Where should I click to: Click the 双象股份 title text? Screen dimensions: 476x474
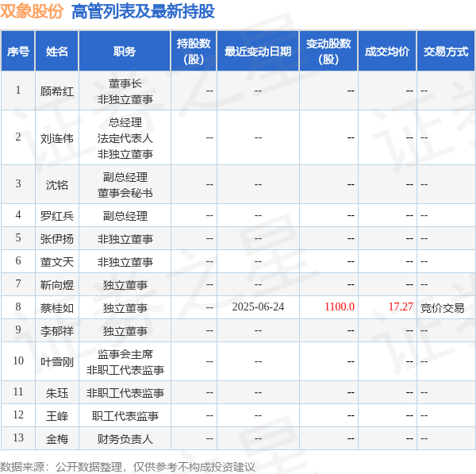point(32,12)
